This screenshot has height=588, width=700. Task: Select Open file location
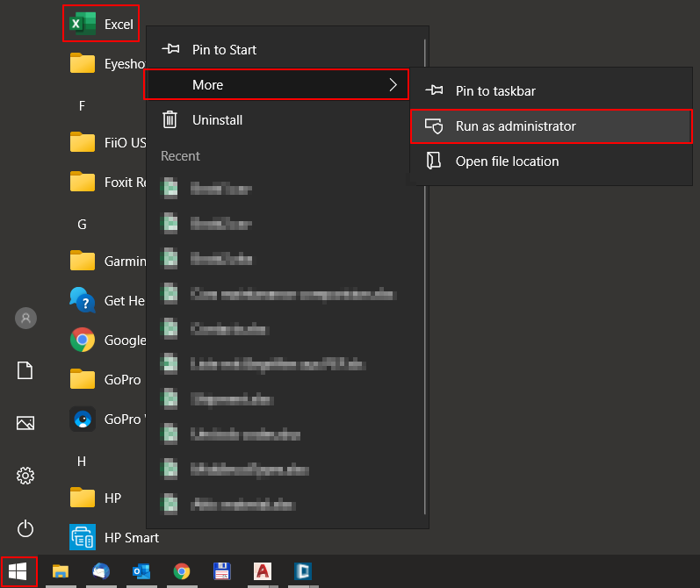point(507,161)
